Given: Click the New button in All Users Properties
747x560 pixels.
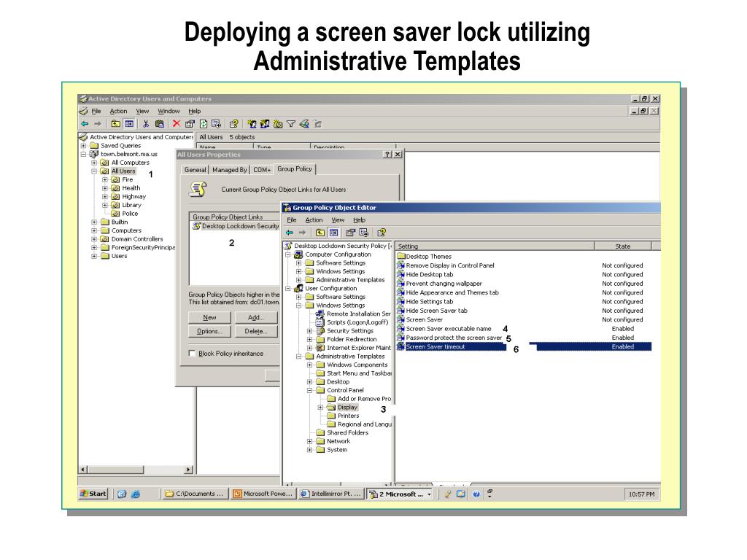Looking at the screenshot, I should coord(209,318).
